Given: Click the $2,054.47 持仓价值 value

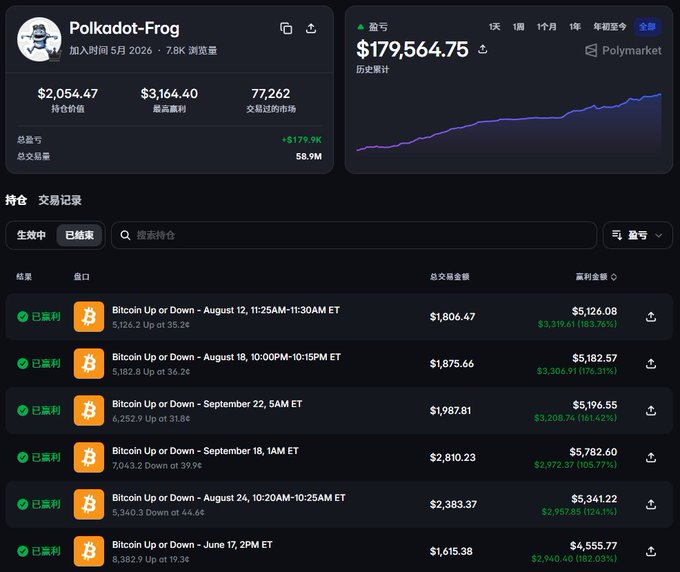Looking at the screenshot, I should (x=68, y=93).
